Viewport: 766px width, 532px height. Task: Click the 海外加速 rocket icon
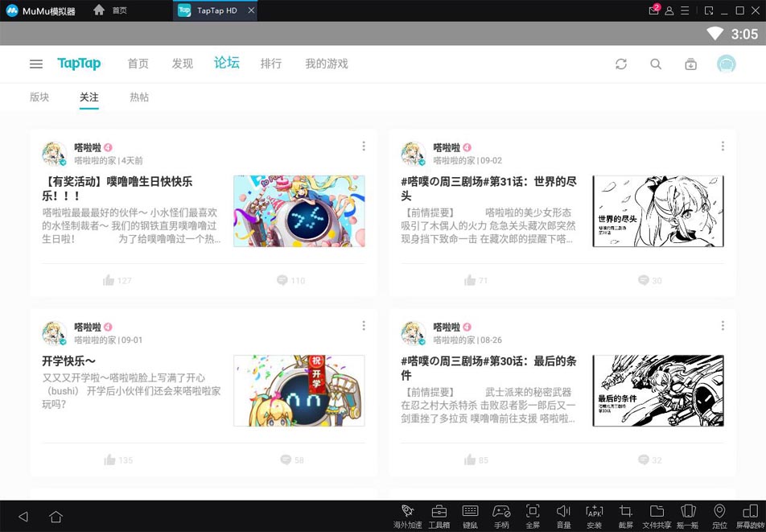point(407,517)
